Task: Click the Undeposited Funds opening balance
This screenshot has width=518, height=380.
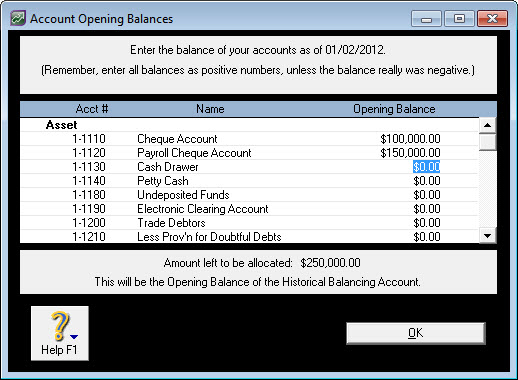Action: pyautogui.click(x=427, y=195)
